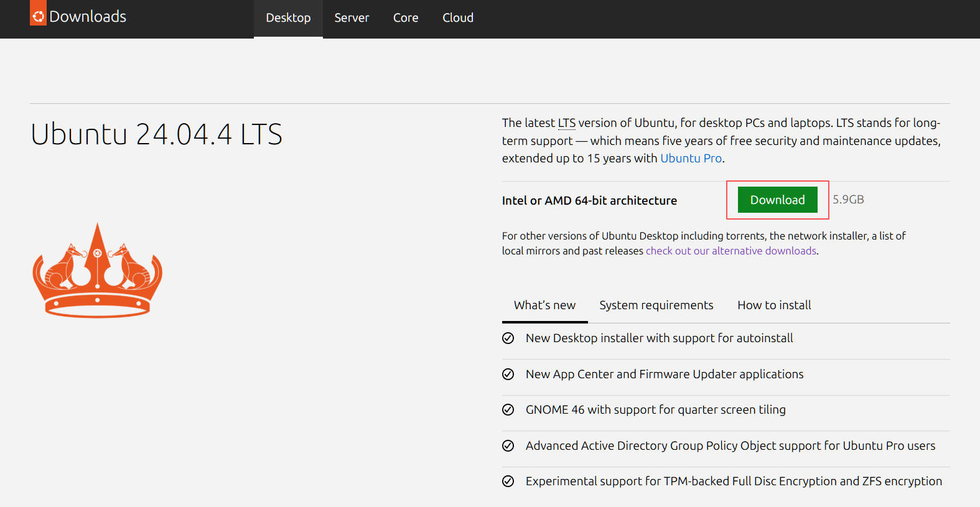
Task: Click checkmark icon beside Advanced Active Directory
Action: 508,446
